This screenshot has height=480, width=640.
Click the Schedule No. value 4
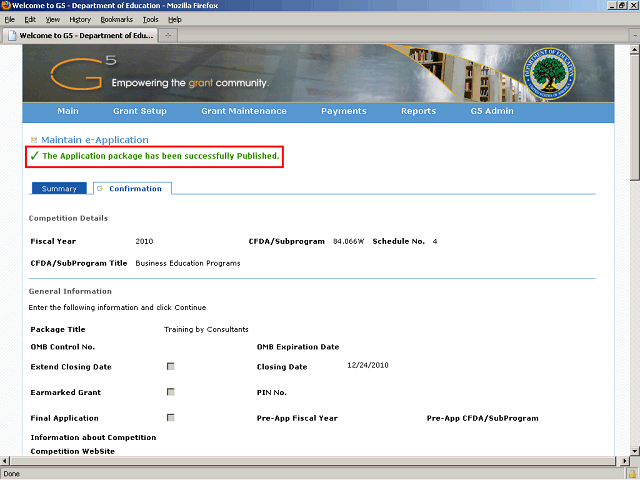[435, 241]
